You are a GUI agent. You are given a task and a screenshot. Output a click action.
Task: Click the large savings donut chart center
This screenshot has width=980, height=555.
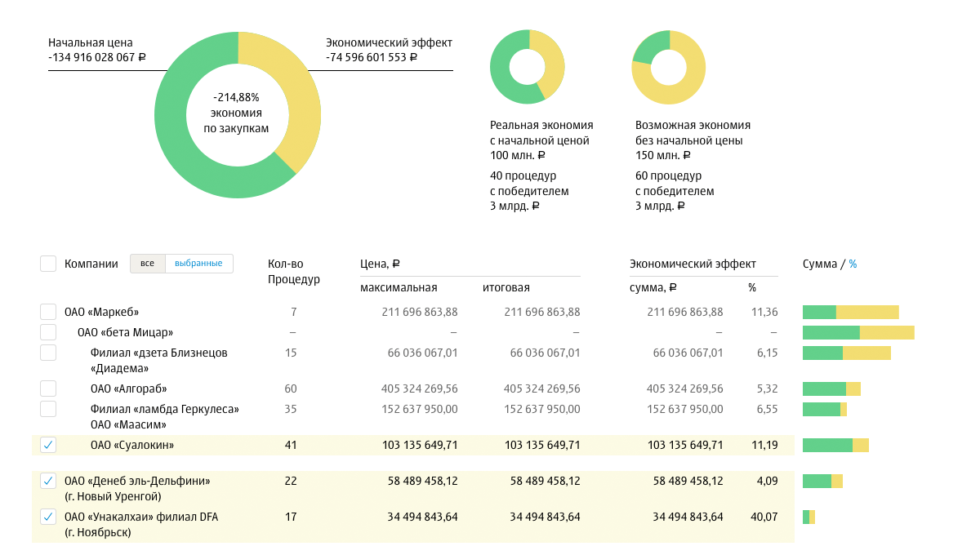click(238, 114)
